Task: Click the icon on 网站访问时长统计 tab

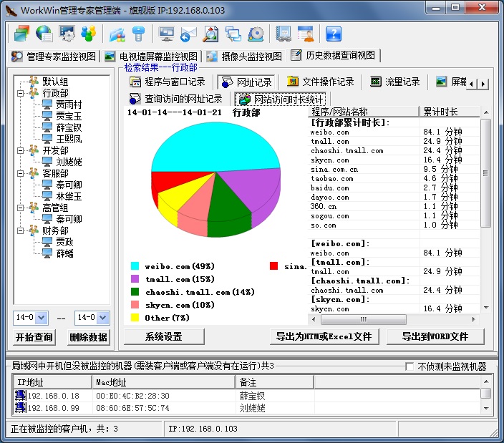Action: (x=245, y=99)
